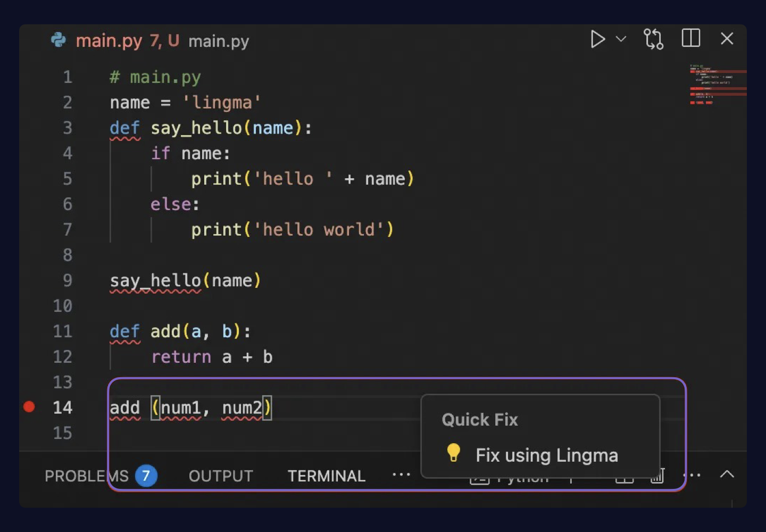
Task: Open the three-dot overflow beside the TERMINAL tab
Action: tap(401, 475)
